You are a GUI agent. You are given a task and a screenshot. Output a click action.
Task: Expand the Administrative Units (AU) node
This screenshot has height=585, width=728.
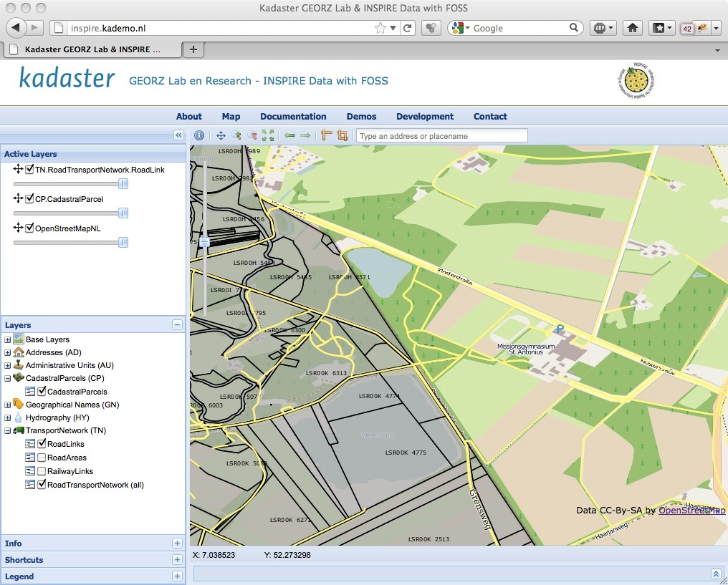point(7,366)
